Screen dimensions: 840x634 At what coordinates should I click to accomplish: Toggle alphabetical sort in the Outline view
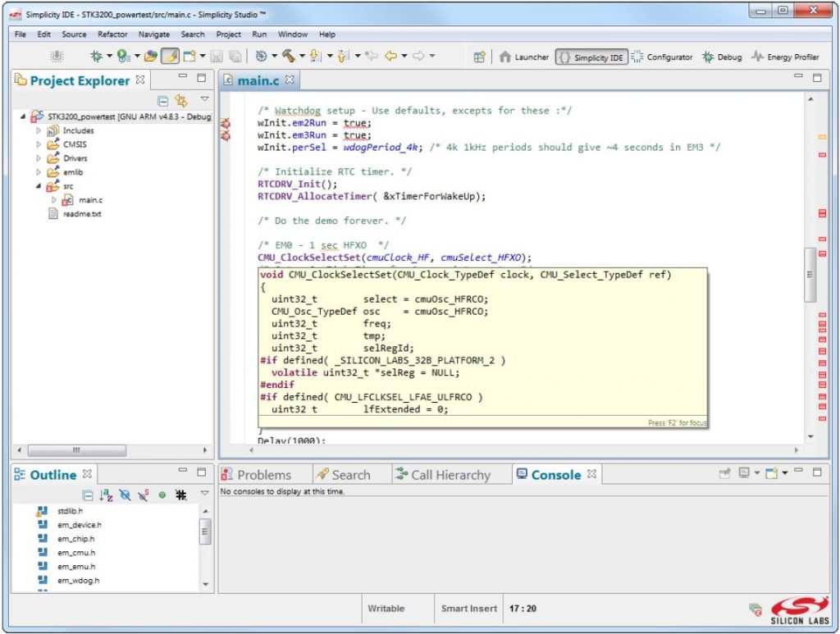[106, 495]
